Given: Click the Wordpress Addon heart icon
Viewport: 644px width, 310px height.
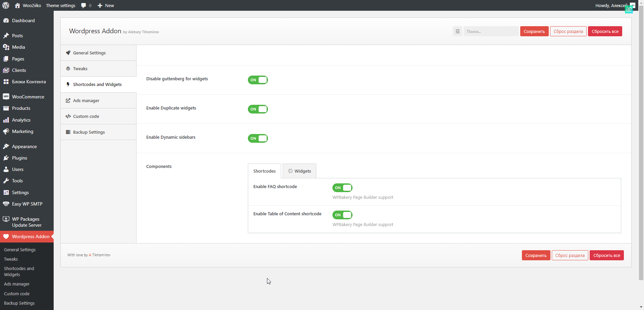Looking at the screenshot, I should coord(6,236).
